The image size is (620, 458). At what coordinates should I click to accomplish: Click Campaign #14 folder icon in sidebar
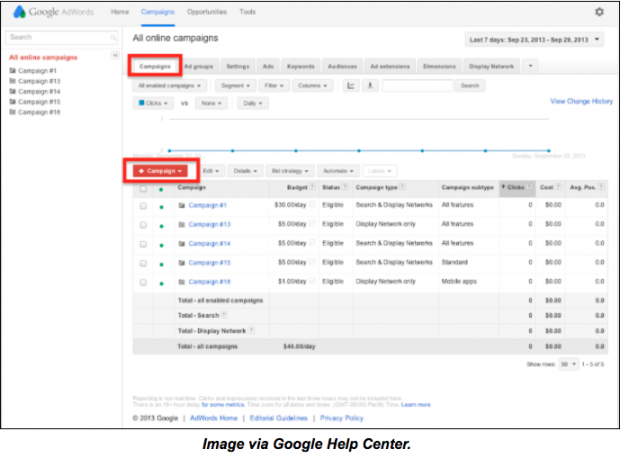13,91
